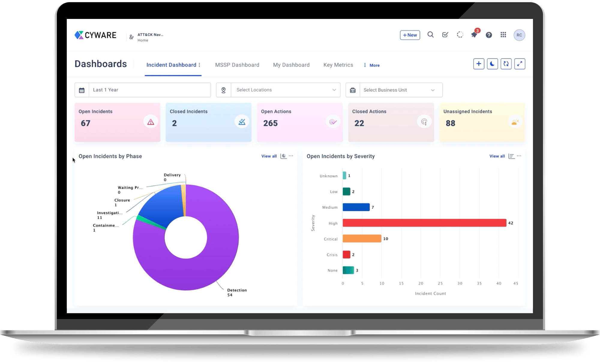Add a new dashboard with the plus icon
This screenshot has height=364, width=600.
coord(478,64)
